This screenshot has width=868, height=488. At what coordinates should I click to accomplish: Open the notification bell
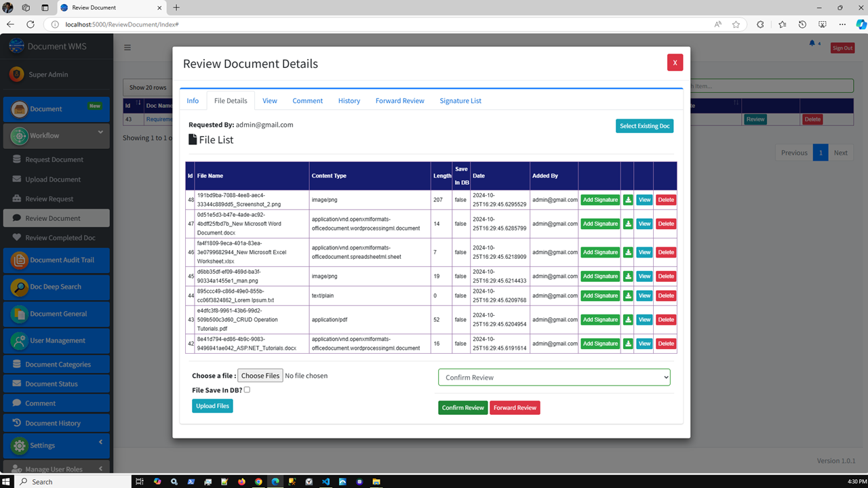[x=812, y=42]
